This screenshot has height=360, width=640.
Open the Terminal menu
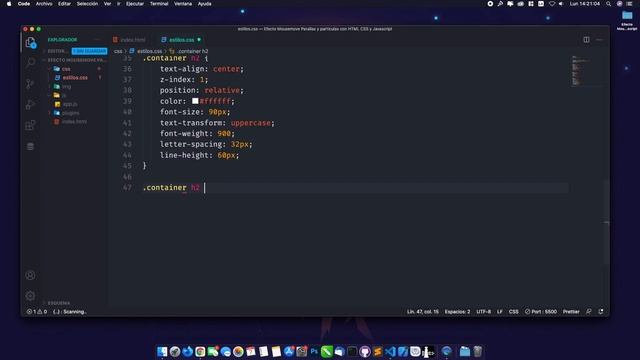pyautogui.click(x=159, y=4)
